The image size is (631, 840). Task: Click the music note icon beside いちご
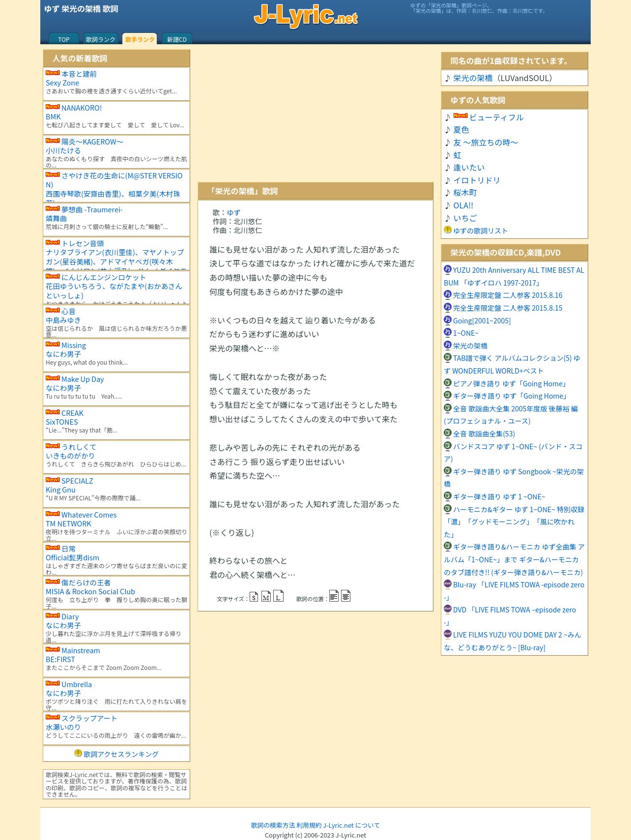point(448,218)
